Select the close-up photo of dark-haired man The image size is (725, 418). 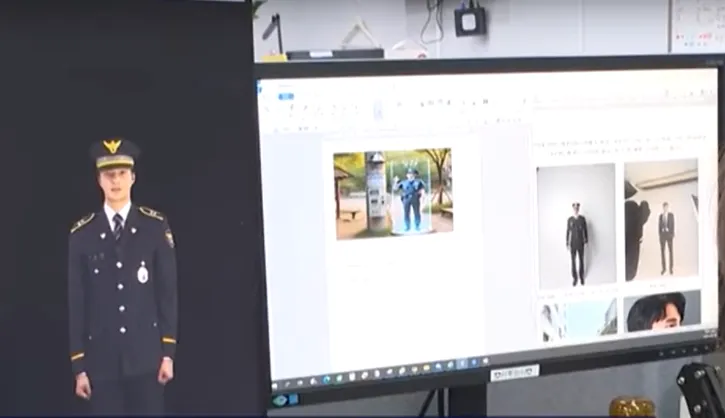[x=662, y=312]
